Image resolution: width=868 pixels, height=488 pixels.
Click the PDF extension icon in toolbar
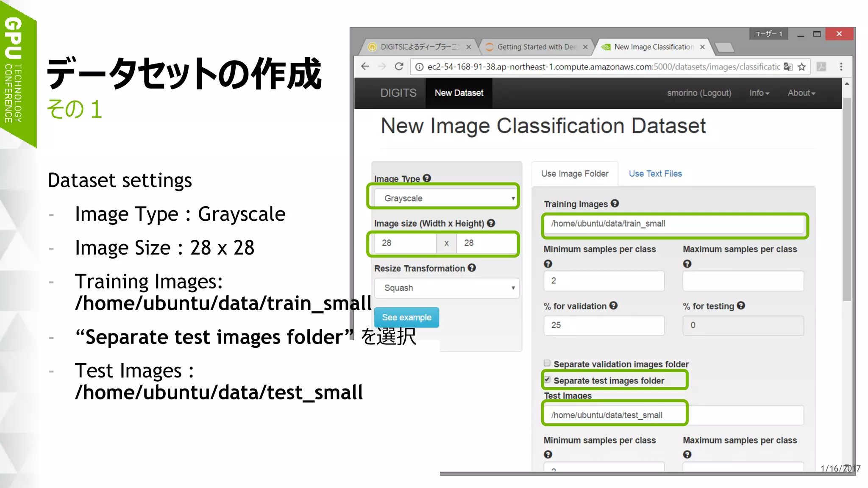click(x=821, y=67)
